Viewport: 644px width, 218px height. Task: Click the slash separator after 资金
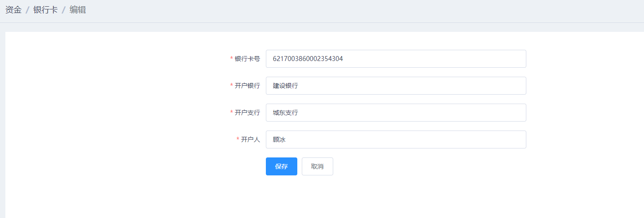pos(27,10)
